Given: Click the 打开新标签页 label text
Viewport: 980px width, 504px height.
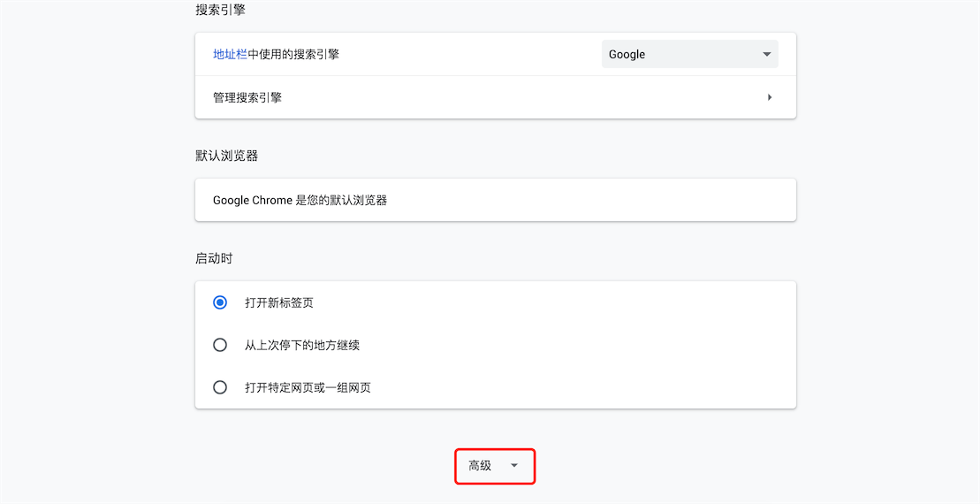Looking at the screenshot, I should pos(278,302).
